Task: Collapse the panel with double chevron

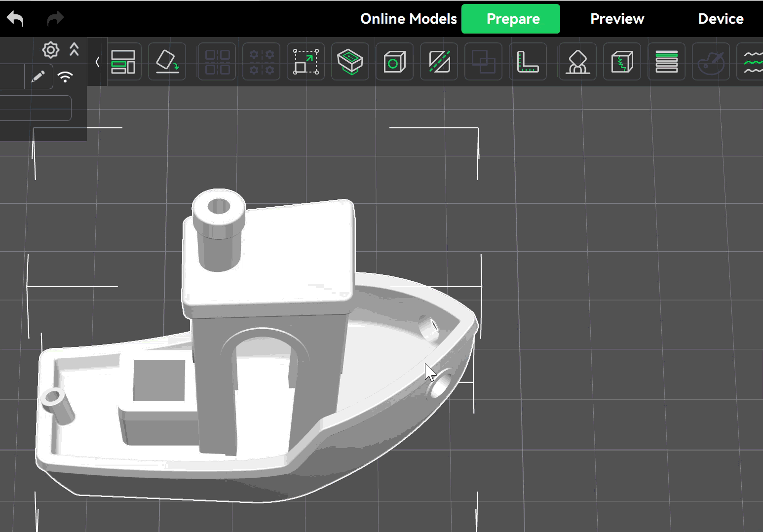Action: point(74,49)
